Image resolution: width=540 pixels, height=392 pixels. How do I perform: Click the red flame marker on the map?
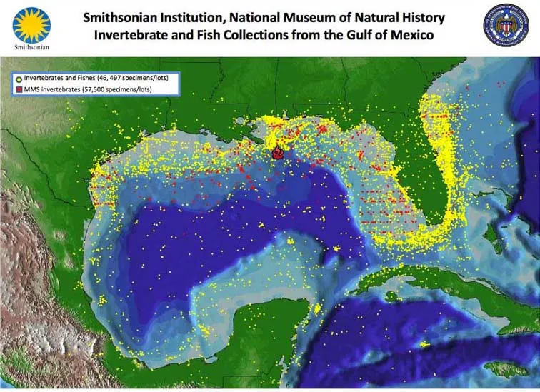click(x=278, y=152)
